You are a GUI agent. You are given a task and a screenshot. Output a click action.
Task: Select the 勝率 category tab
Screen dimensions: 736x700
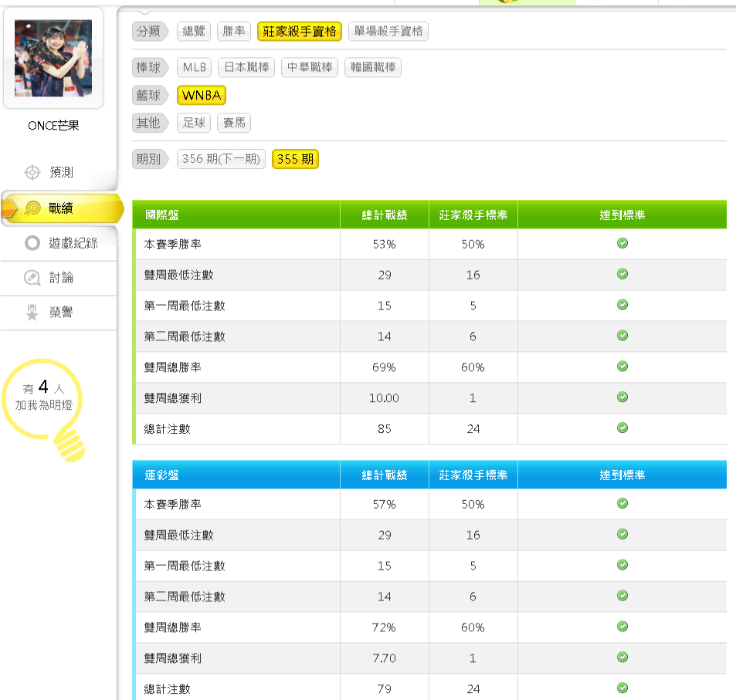234,32
